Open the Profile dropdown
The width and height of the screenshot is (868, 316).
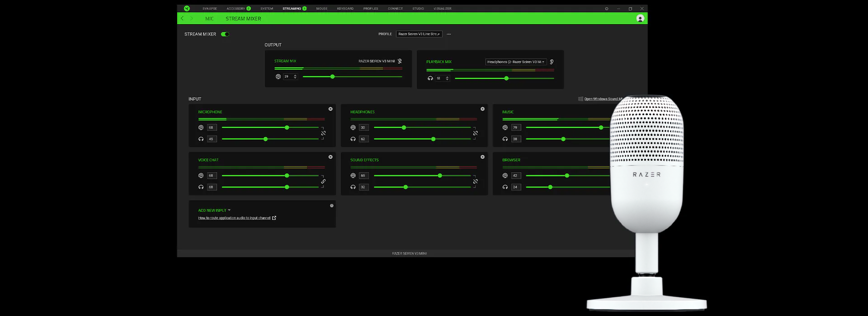(419, 34)
